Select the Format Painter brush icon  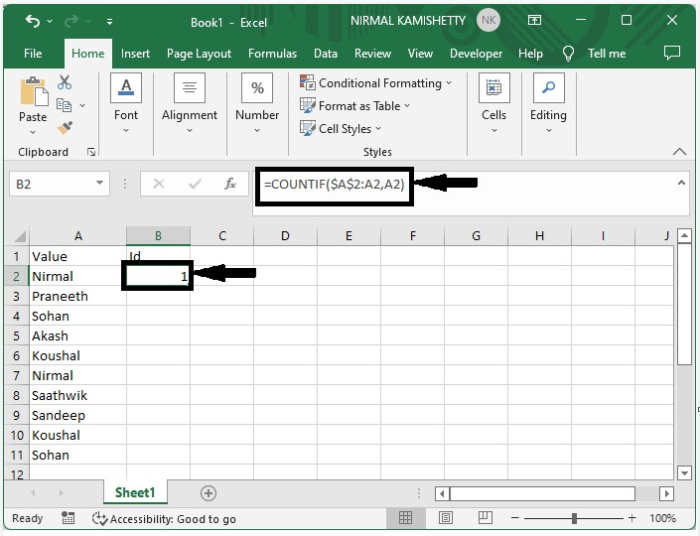click(x=65, y=129)
